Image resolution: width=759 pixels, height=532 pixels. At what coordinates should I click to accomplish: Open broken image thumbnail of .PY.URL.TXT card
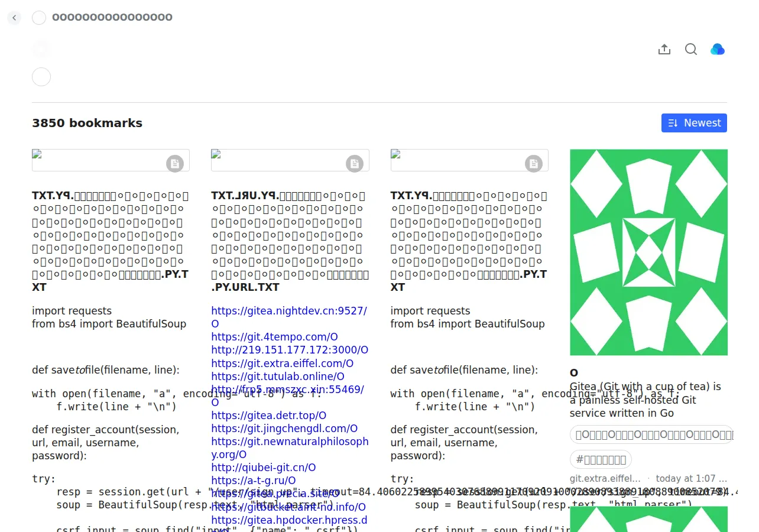coord(290,160)
